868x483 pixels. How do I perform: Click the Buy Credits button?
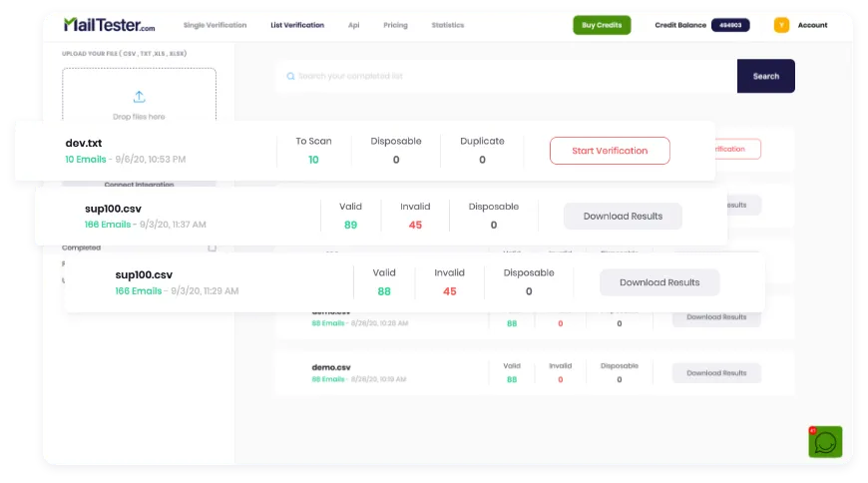tap(602, 25)
